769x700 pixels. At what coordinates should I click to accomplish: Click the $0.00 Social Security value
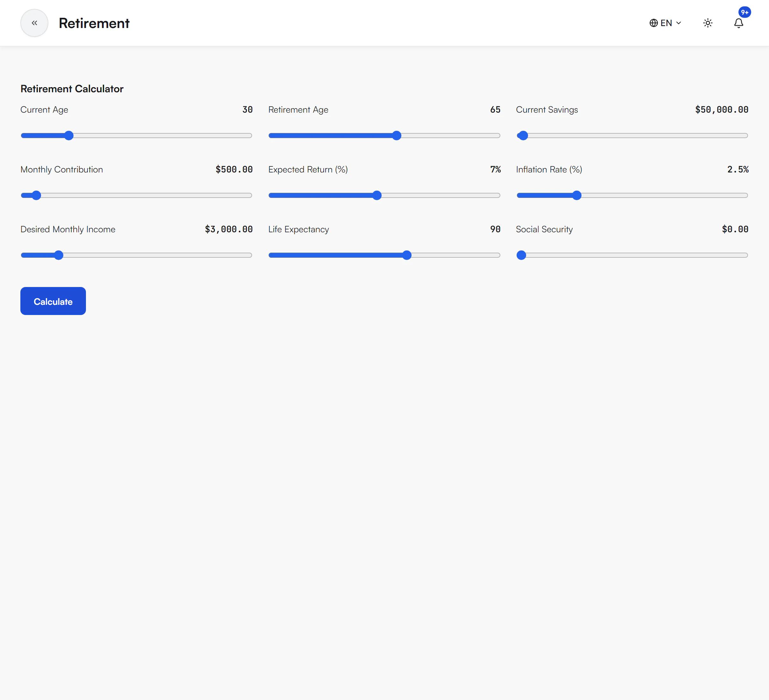735,229
